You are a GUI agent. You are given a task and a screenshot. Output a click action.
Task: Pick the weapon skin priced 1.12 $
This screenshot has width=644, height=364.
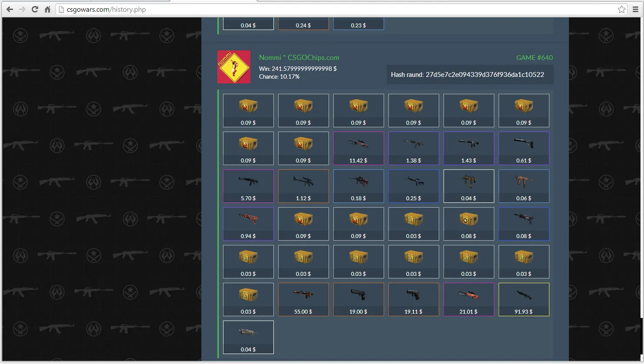point(303,186)
